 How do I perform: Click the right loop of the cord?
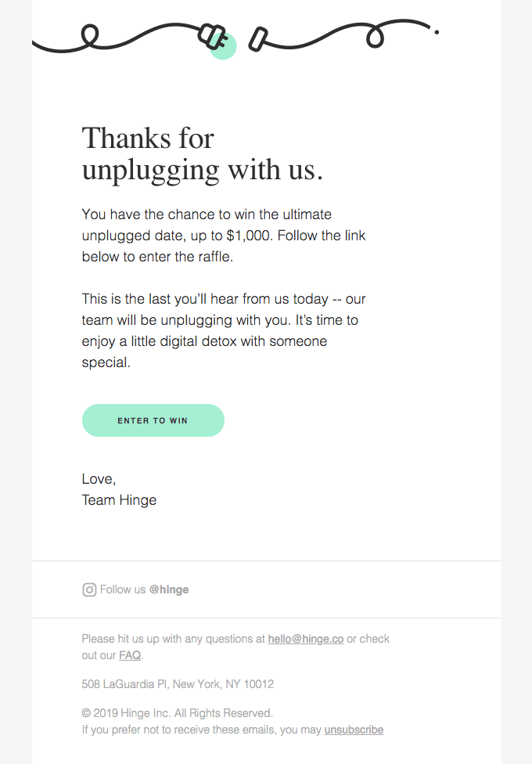pyautogui.click(x=376, y=36)
